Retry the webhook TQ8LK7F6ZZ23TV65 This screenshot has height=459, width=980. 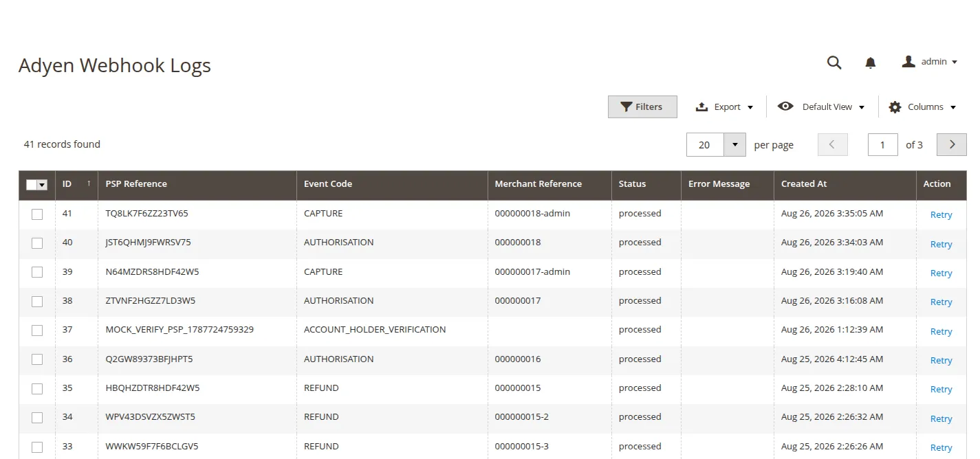click(941, 215)
